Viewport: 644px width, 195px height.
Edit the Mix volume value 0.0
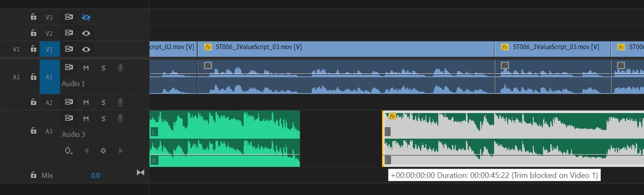(95, 175)
